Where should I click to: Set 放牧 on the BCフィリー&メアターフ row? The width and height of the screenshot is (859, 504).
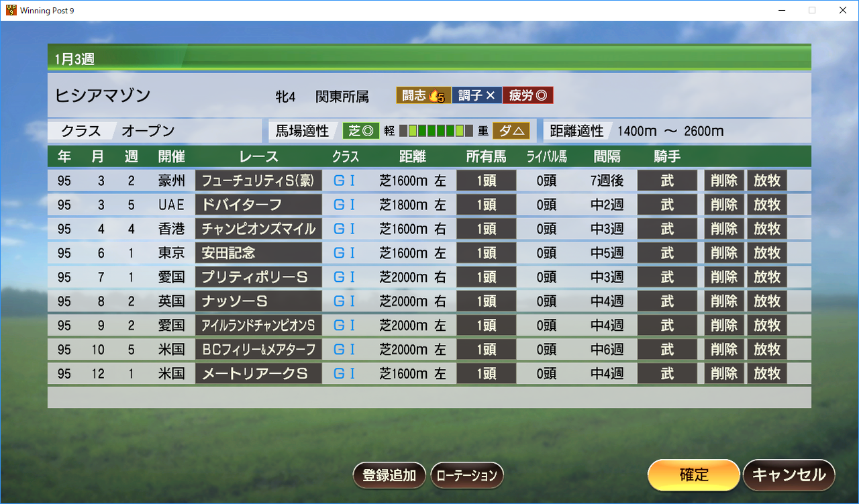point(767,350)
